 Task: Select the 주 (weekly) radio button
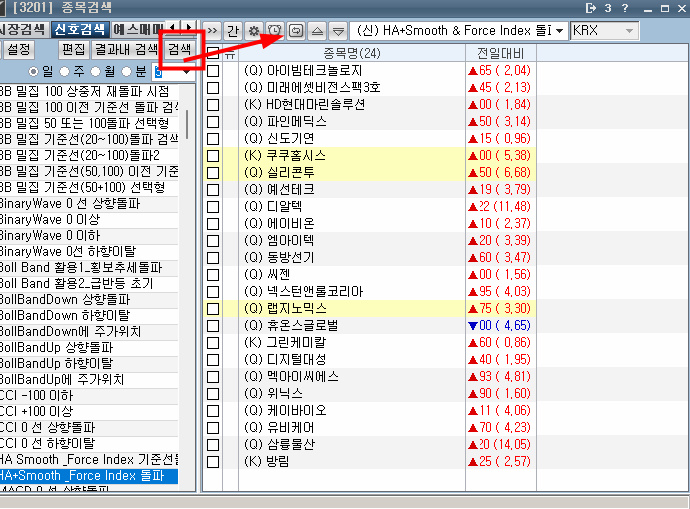tap(64, 71)
